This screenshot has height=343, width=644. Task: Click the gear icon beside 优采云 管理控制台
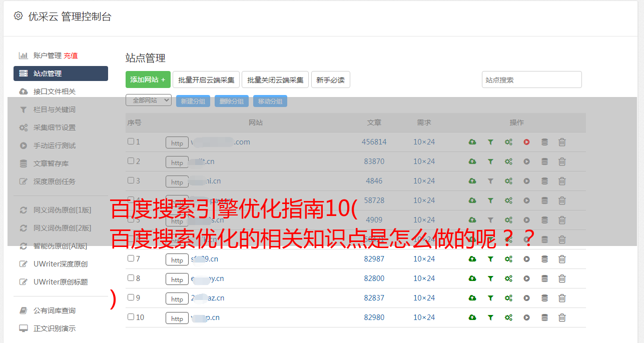pos(18,16)
